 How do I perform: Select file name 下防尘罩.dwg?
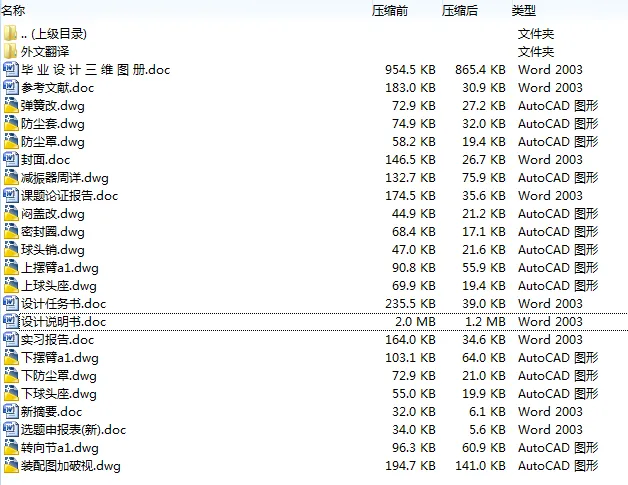pyautogui.click(x=59, y=376)
